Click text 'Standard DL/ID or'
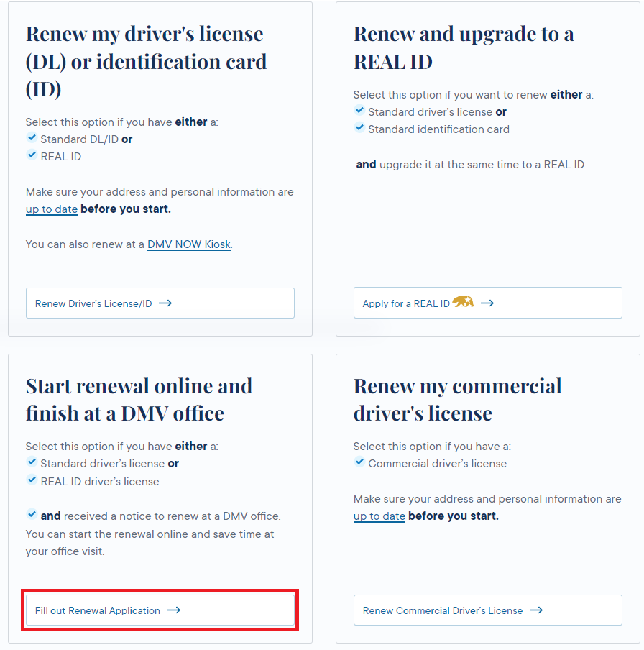 point(86,139)
